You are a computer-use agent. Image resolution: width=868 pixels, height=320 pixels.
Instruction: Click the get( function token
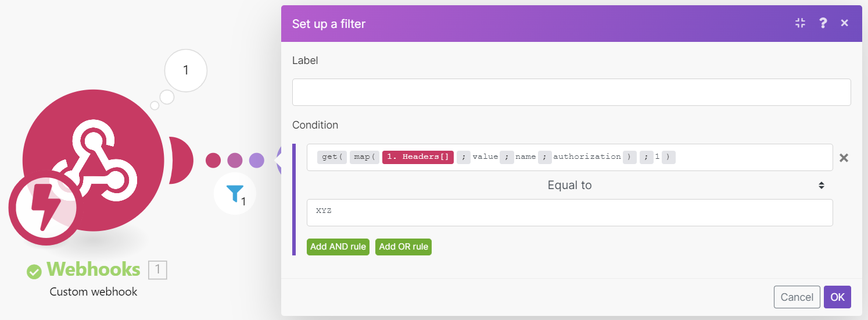(332, 157)
